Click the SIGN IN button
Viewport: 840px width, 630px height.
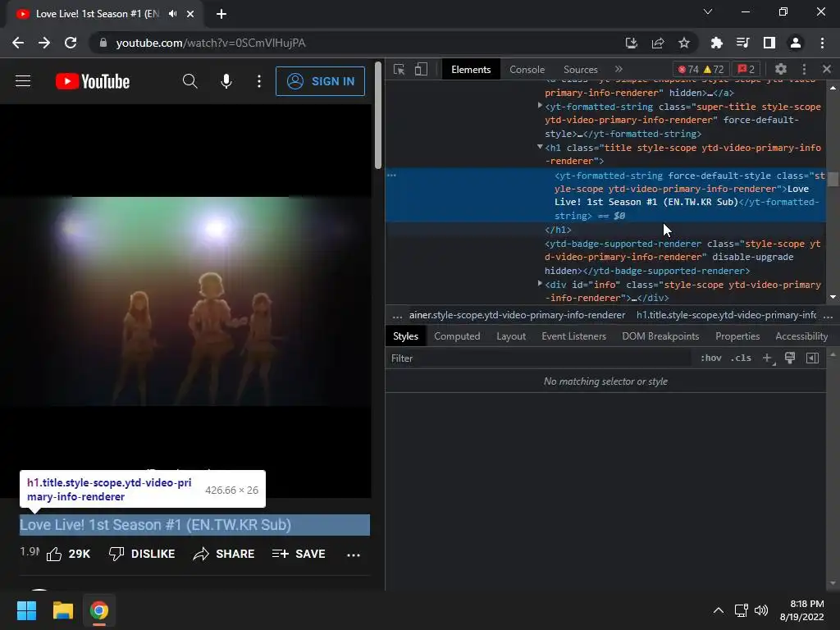321,81
